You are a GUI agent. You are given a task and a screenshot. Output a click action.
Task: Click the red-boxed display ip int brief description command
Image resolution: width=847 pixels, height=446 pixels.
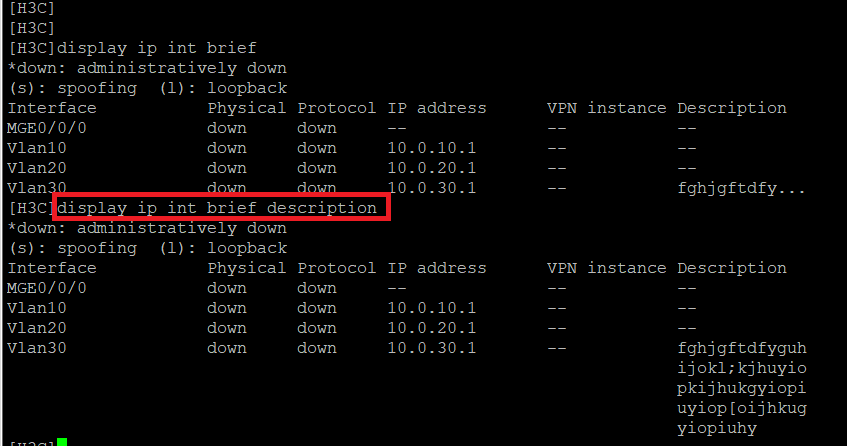[217, 208]
